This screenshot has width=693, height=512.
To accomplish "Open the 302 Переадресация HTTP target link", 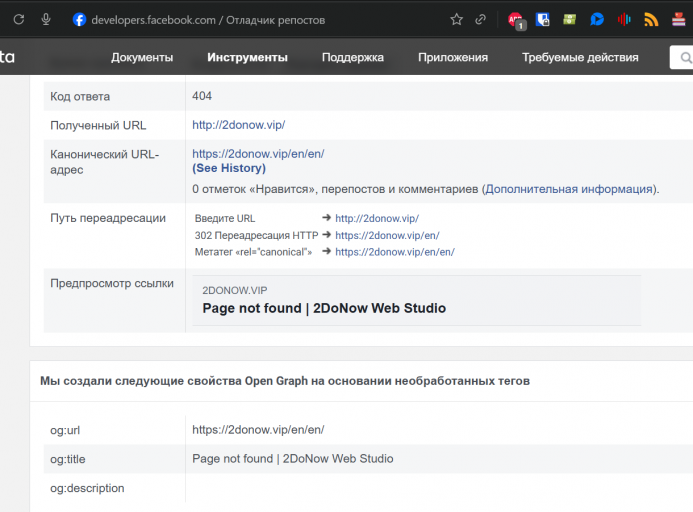I will click(387, 235).
